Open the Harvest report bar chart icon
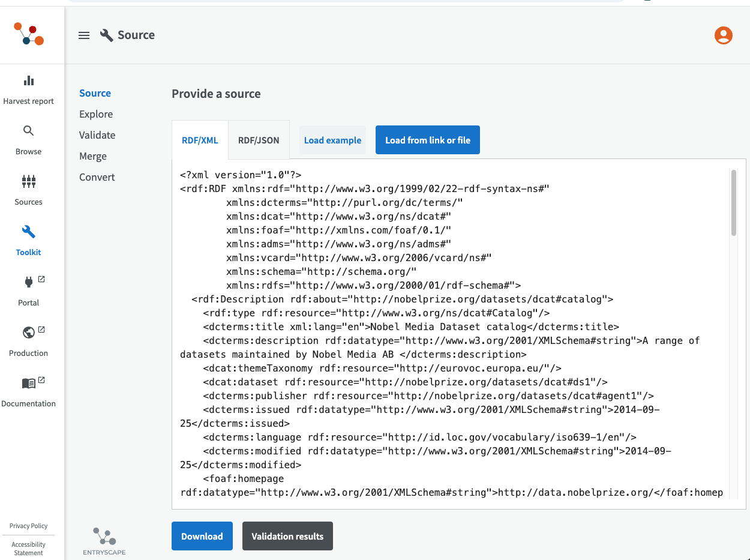Image resolution: width=750 pixels, height=560 pixels. (28, 80)
